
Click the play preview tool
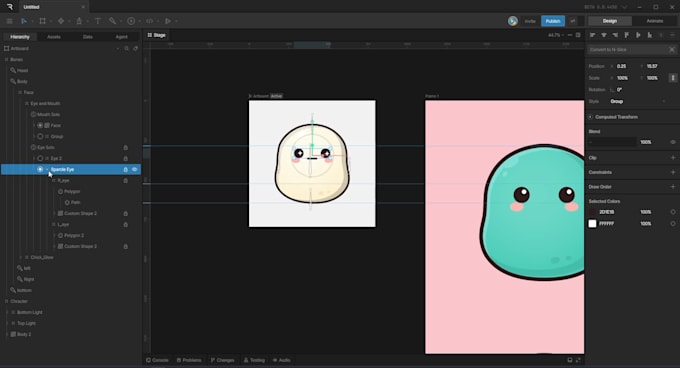[x=168, y=21]
